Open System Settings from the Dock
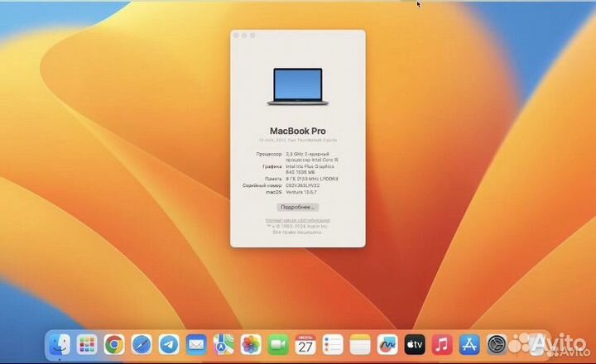The height and width of the screenshot is (364, 596). pyautogui.click(x=497, y=345)
